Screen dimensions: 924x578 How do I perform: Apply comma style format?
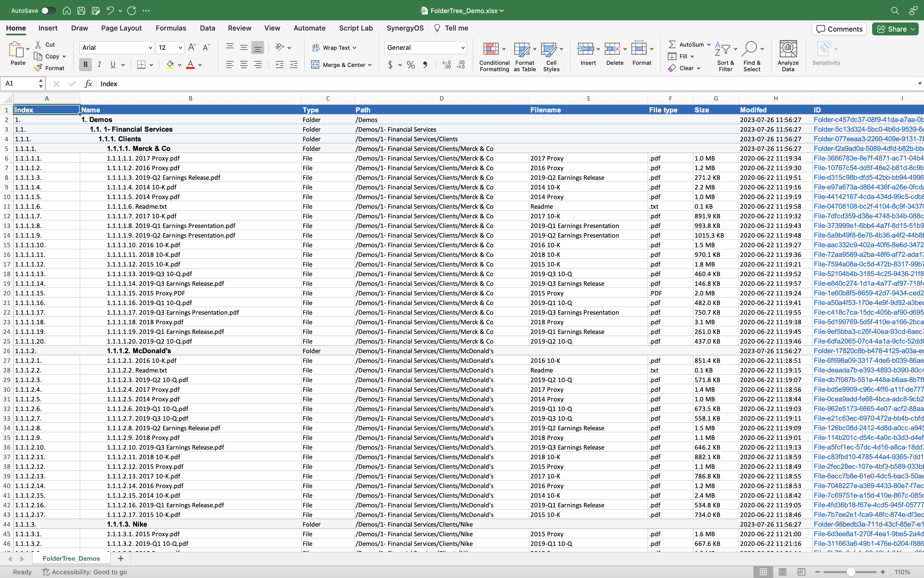tap(425, 64)
